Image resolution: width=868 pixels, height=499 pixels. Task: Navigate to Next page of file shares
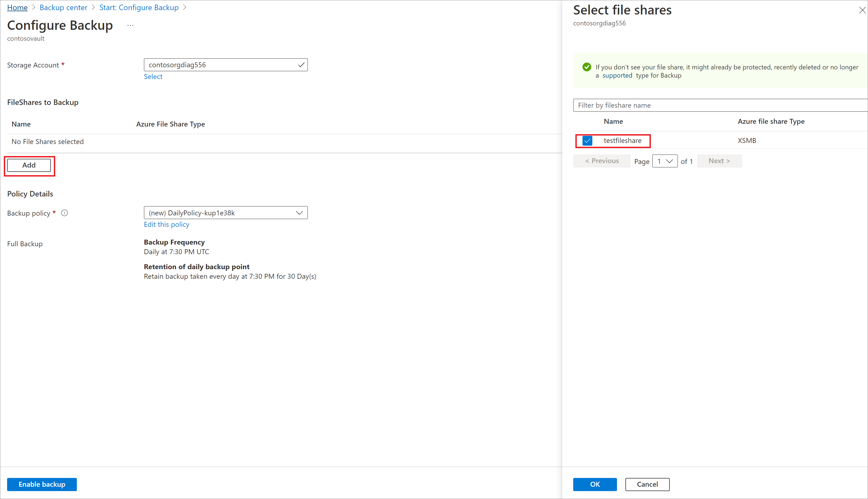tap(720, 161)
